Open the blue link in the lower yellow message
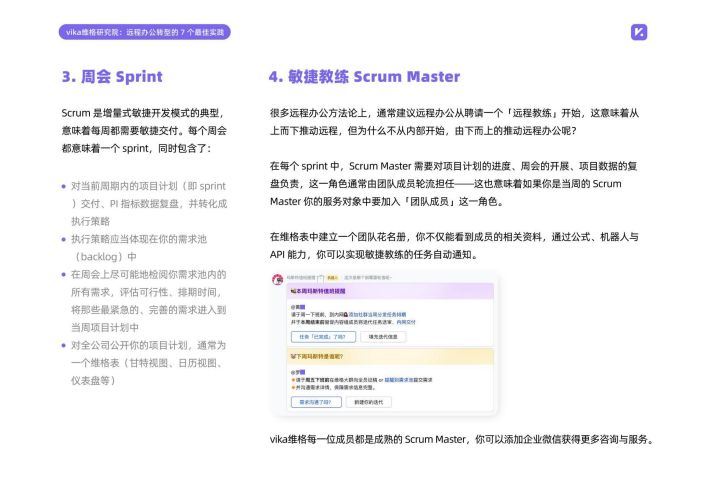The height and width of the screenshot is (501, 710). coord(398,380)
